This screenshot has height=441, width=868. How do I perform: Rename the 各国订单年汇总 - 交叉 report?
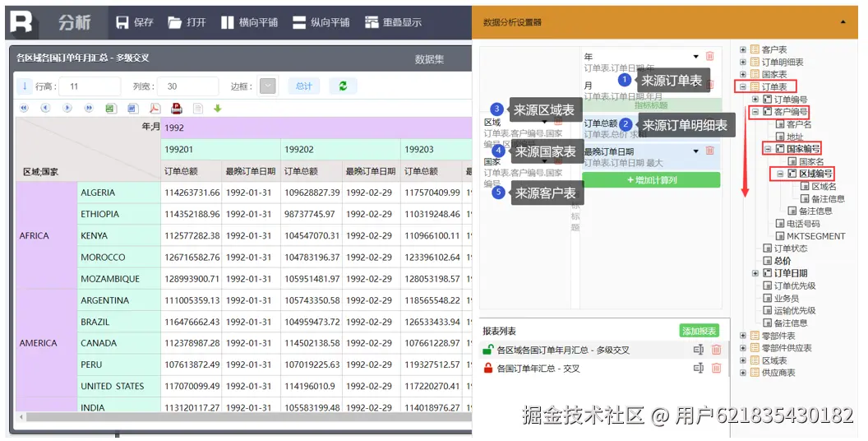[699, 368]
